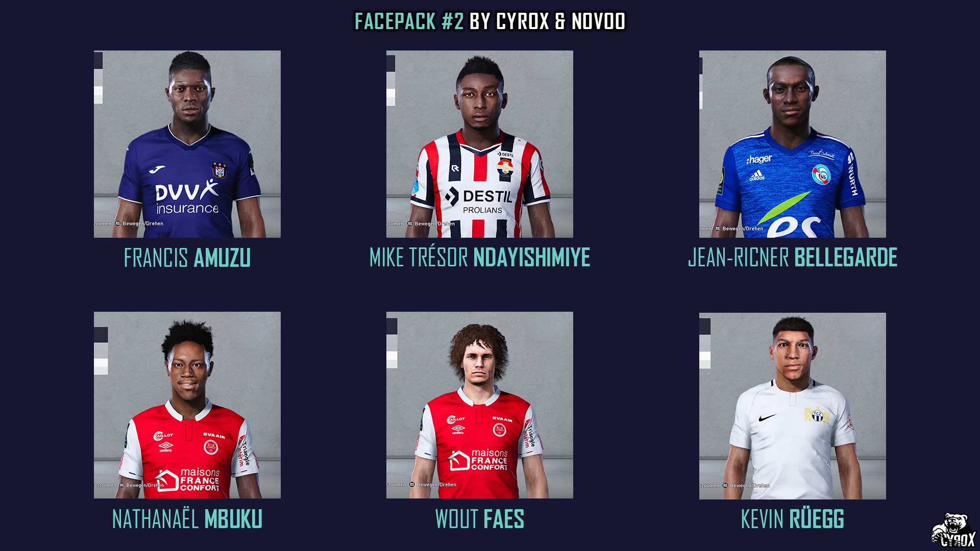Click the Kevin Rüegg name label
The height and width of the screenshot is (551, 980).
[793, 519]
